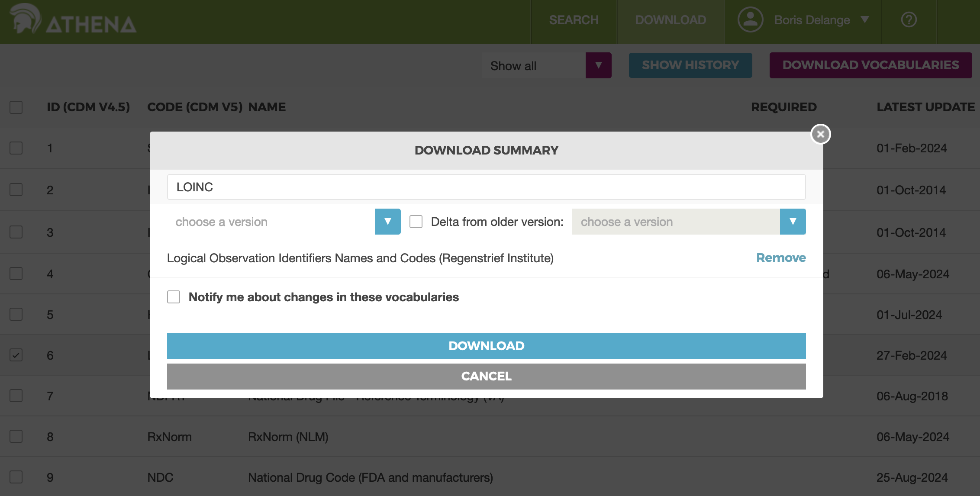980x496 pixels.
Task: Click the 06-Aug-2018 date cell
Action: (912, 396)
